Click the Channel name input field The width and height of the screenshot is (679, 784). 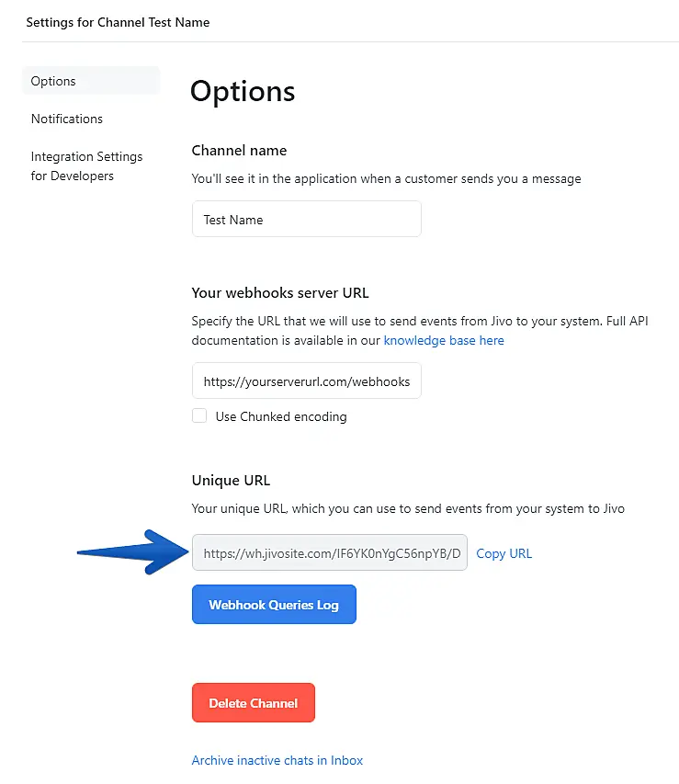coord(306,220)
